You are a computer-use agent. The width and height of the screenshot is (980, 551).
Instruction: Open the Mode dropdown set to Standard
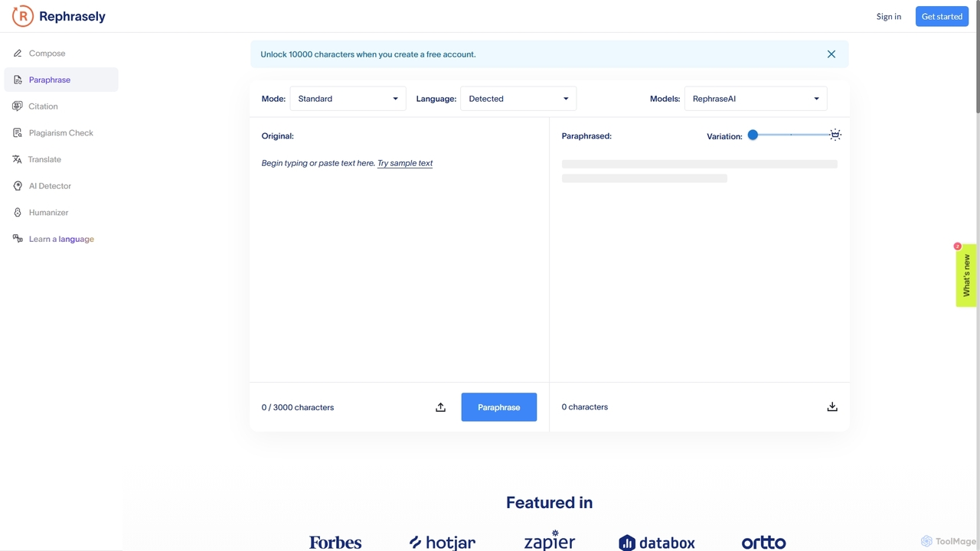(348, 99)
